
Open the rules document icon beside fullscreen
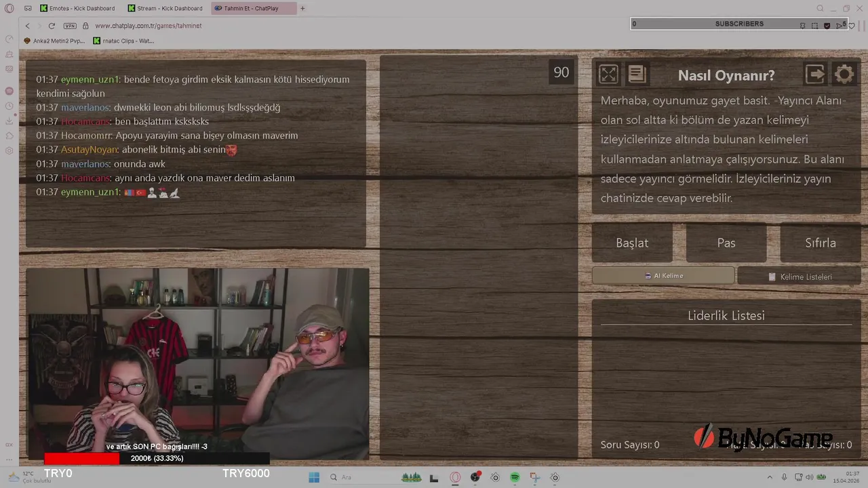coord(637,74)
